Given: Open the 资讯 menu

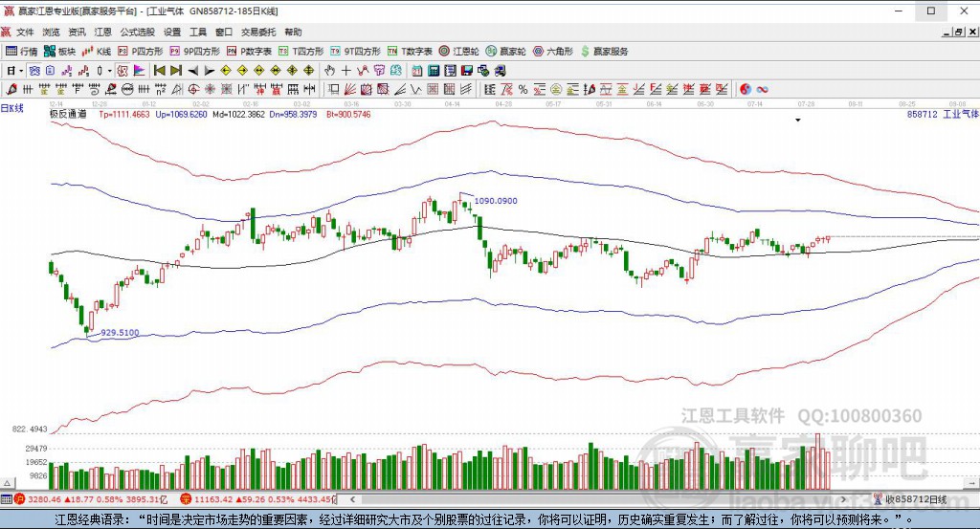Looking at the screenshot, I should [77, 32].
